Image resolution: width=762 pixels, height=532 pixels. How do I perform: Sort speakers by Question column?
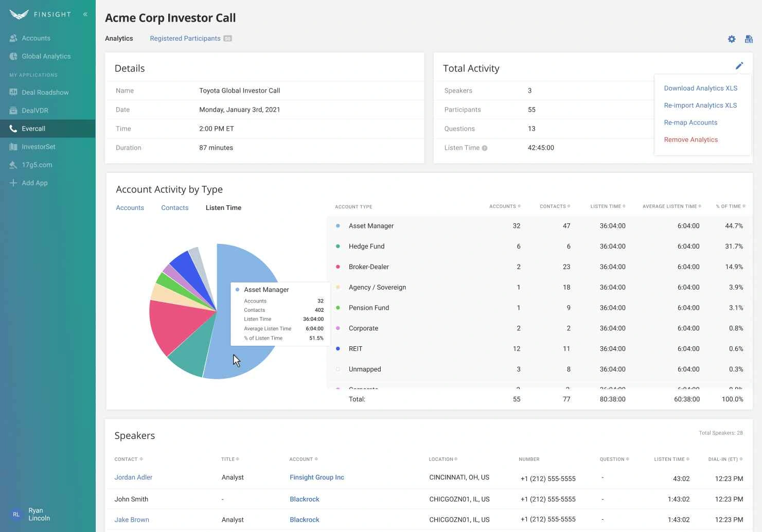[614, 459]
